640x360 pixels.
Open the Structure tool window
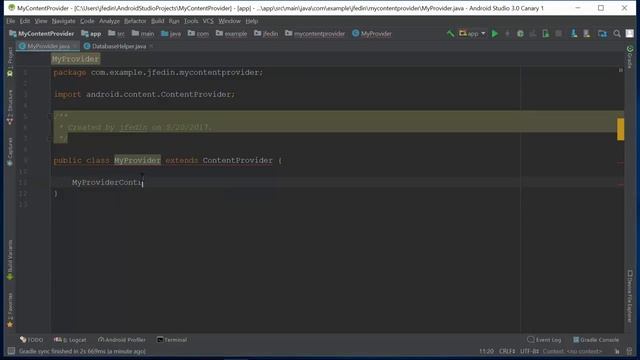10,107
